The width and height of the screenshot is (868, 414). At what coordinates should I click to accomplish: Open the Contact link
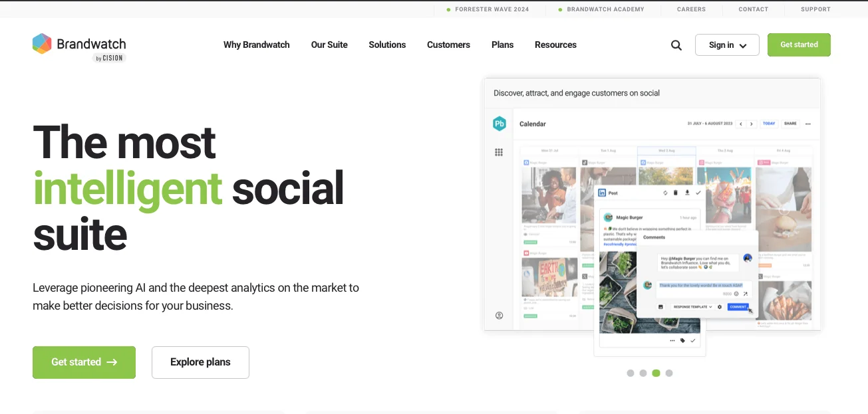coord(753,9)
